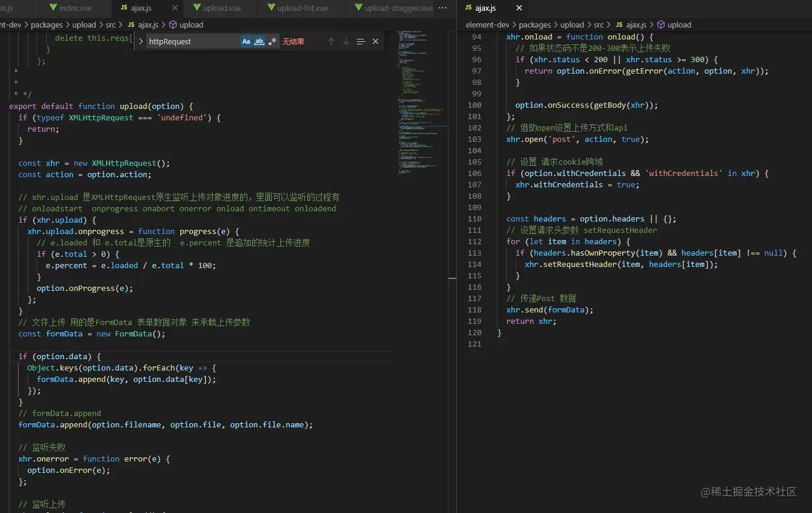Viewport: 812px width, 513px height.
Task: Click 'e.percent = e.loaded / e.total * 100;' line
Action: 131,265
